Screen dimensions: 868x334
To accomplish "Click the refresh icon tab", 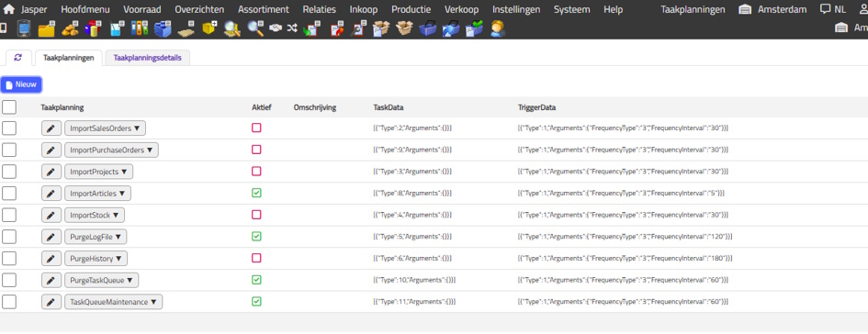I will pos(17,58).
